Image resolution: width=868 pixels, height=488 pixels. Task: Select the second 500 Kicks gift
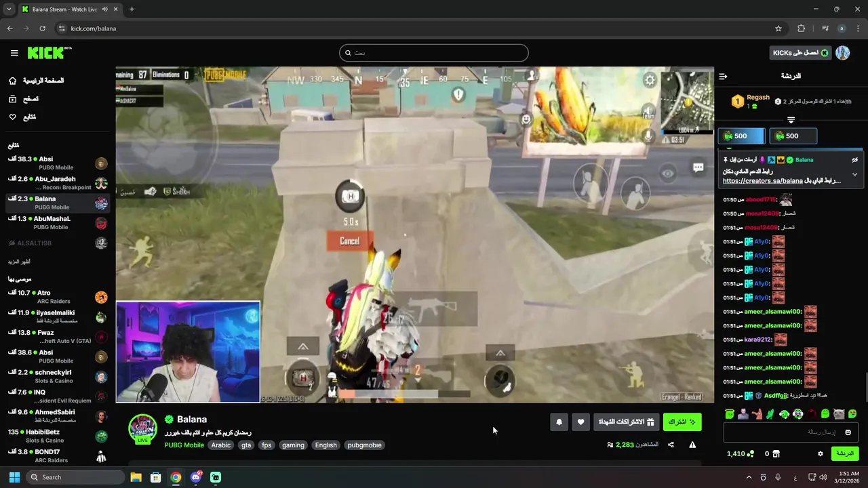pyautogui.click(x=793, y=136)
